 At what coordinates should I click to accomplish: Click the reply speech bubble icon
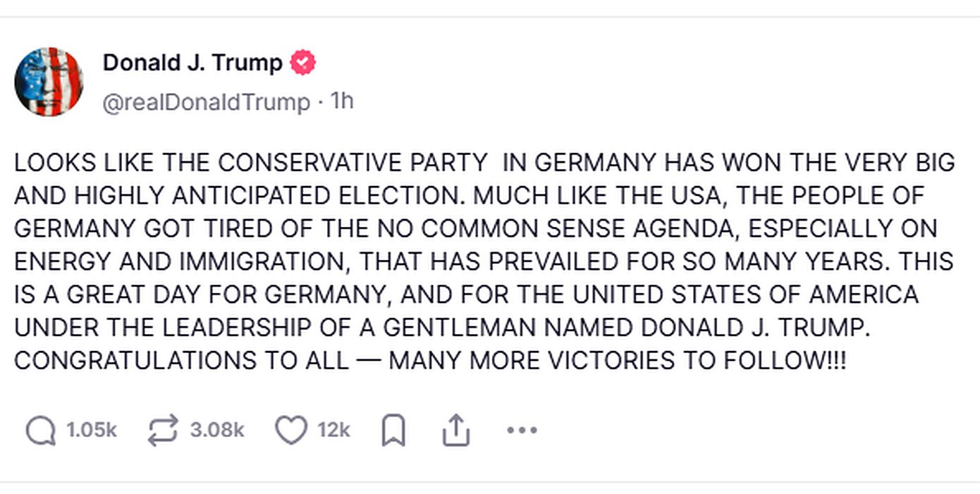41,431
